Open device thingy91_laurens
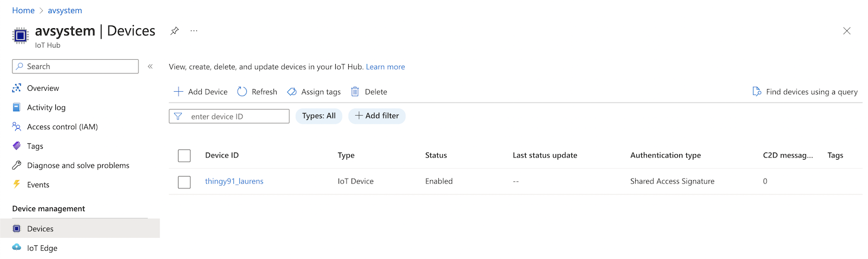Viewport: 868px width, 259px height. (234, 181)
